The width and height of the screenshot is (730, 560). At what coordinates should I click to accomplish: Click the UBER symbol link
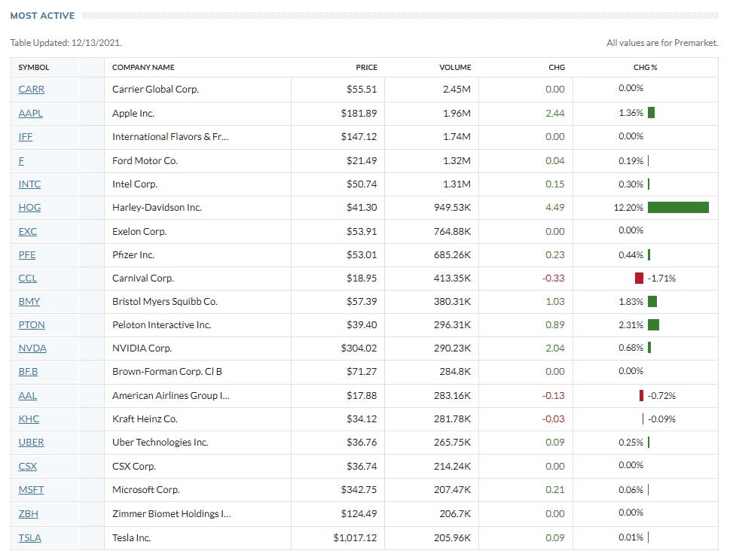coord(31,443)
